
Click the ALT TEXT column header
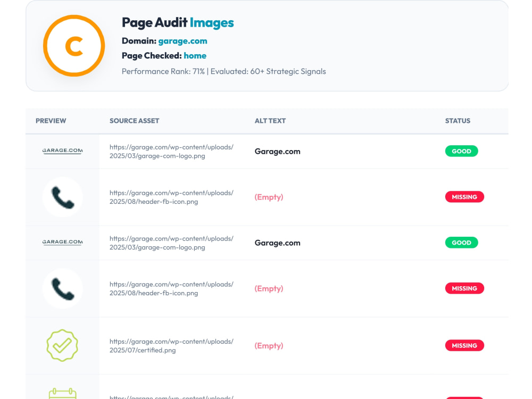click(270, 121)
